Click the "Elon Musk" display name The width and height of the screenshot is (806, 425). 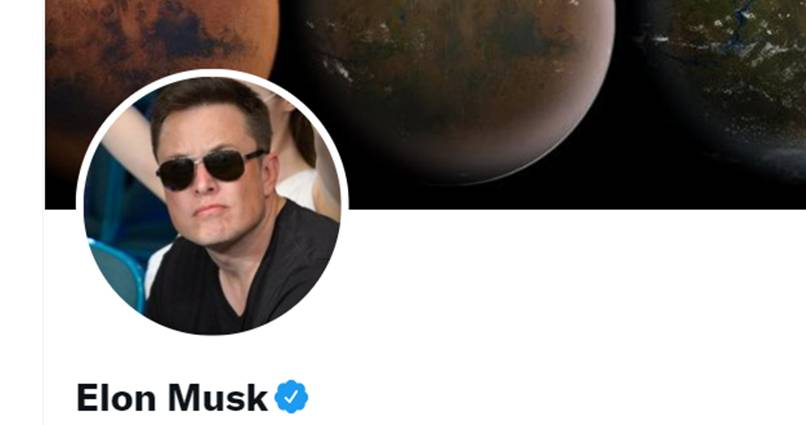click(172, 397)
